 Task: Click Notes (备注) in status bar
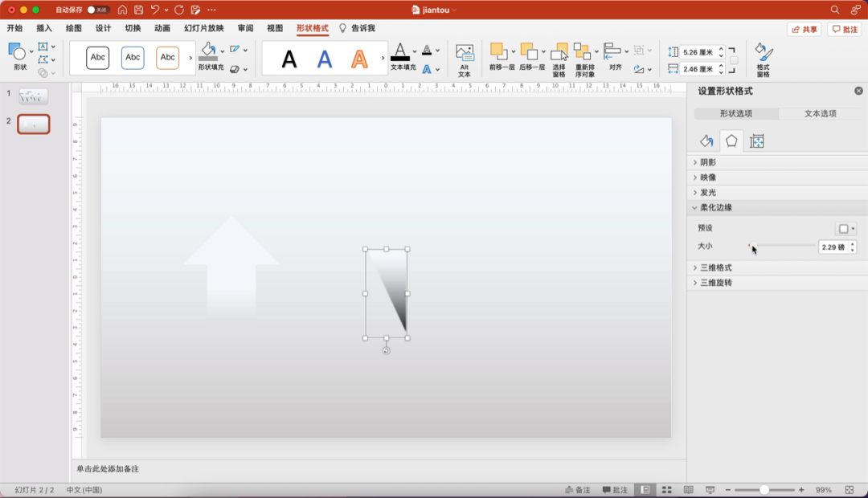click(577, 490)
